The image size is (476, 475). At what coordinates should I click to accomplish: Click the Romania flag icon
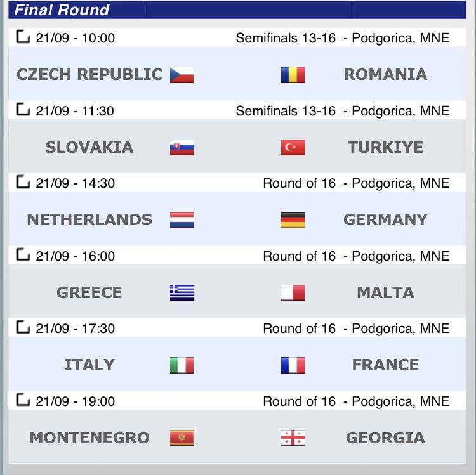[293, 75]
